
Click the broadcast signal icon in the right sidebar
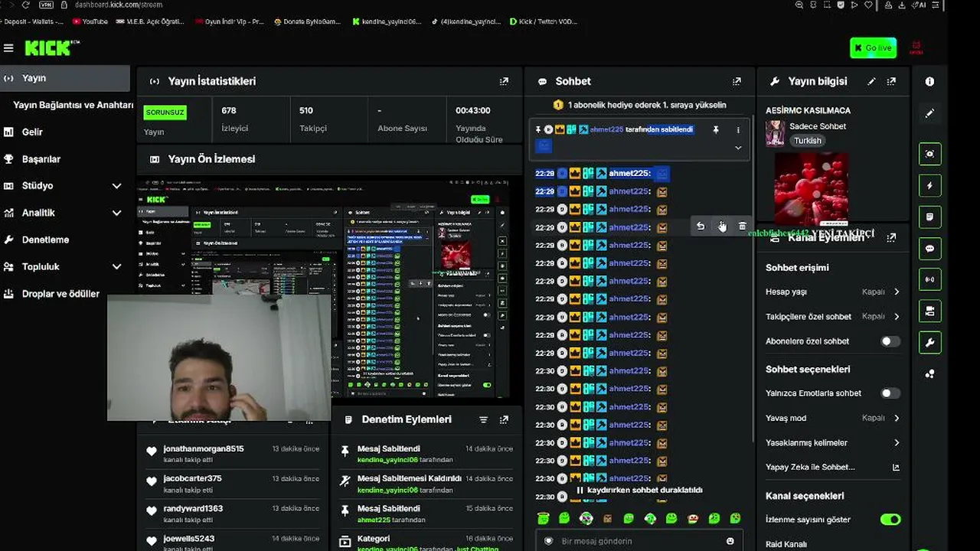coord(929,280)
